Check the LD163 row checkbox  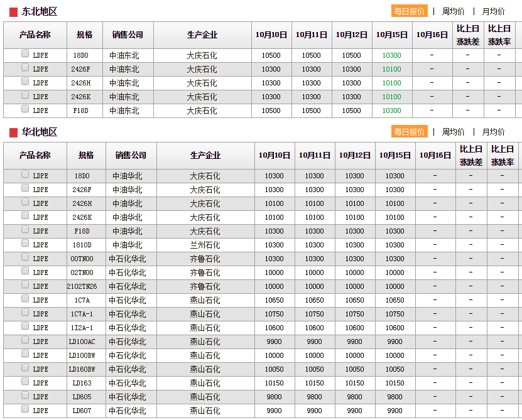(x=25, y=382)
